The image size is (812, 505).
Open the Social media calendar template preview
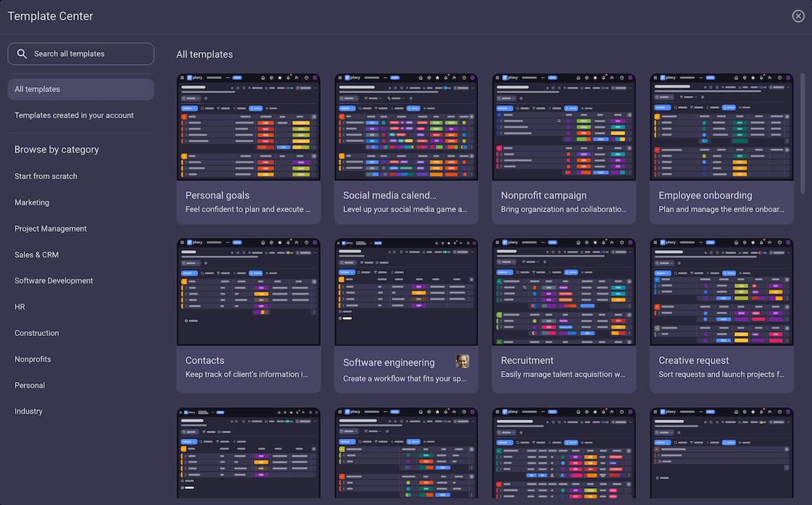click(x=406, y=126)
